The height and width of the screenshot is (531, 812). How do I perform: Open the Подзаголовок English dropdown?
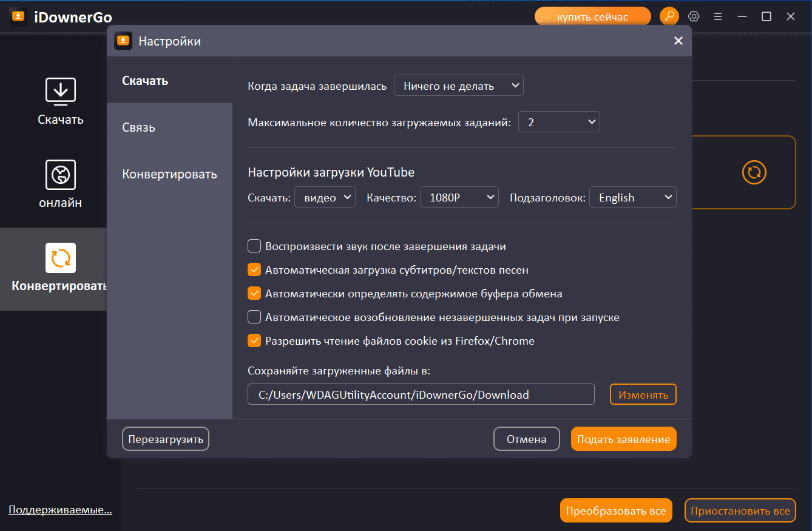click(x=633, y=197)
